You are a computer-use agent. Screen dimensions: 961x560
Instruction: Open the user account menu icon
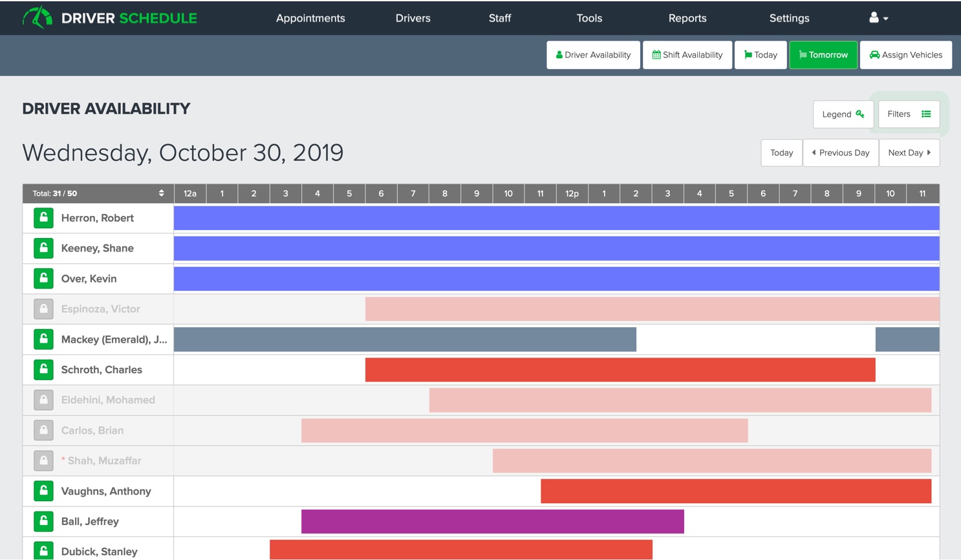(878, 18)
